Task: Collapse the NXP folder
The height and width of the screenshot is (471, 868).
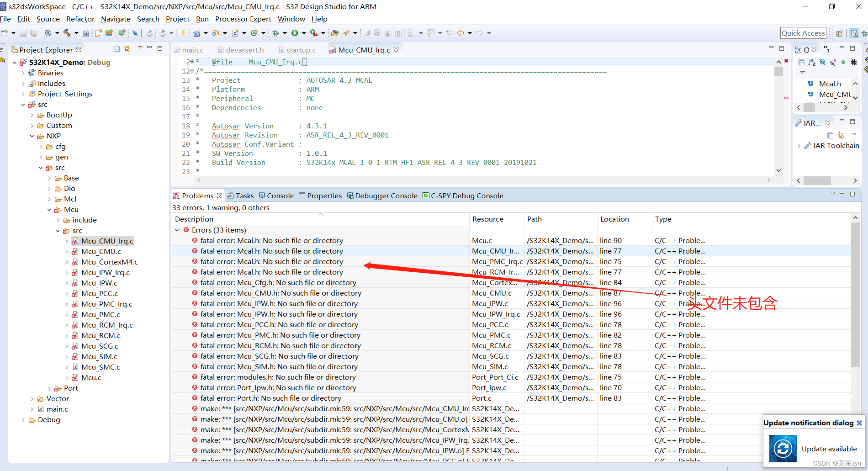Action: click(x=32, y=136)
